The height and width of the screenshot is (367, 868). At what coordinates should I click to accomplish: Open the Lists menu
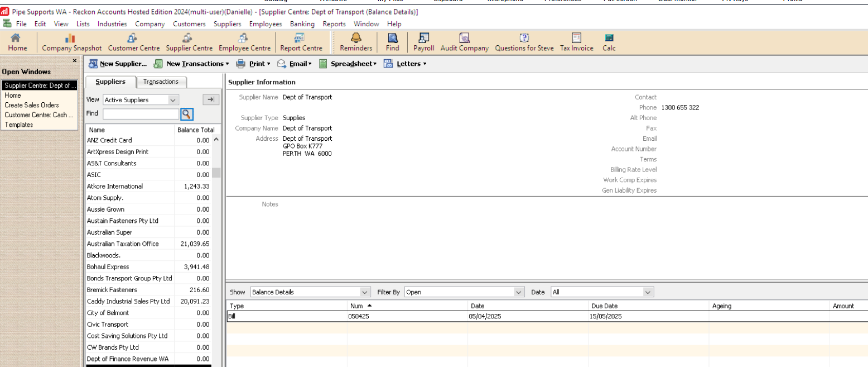tap(83, 24)
